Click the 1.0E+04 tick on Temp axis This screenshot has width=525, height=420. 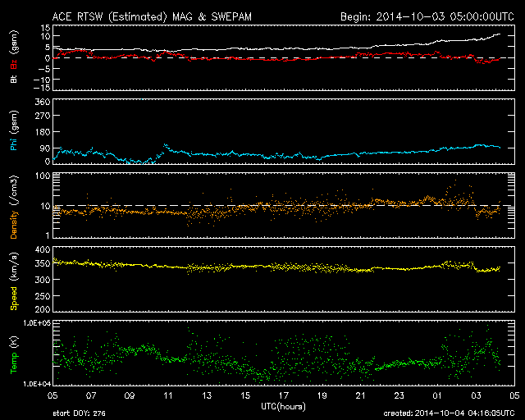pyautogui.click(x=37, y=384)
